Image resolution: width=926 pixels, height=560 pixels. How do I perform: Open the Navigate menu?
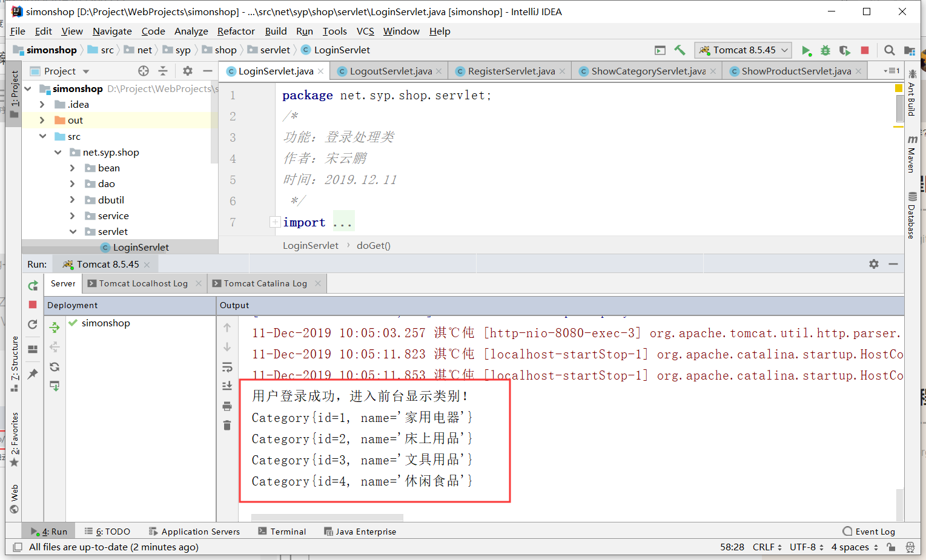(112, 31)
